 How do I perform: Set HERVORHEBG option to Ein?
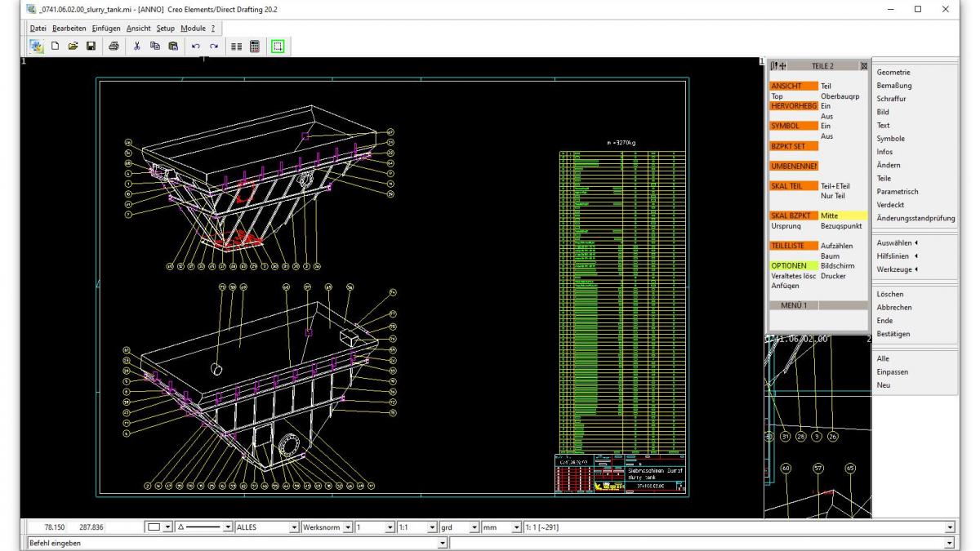click(826, 106)
